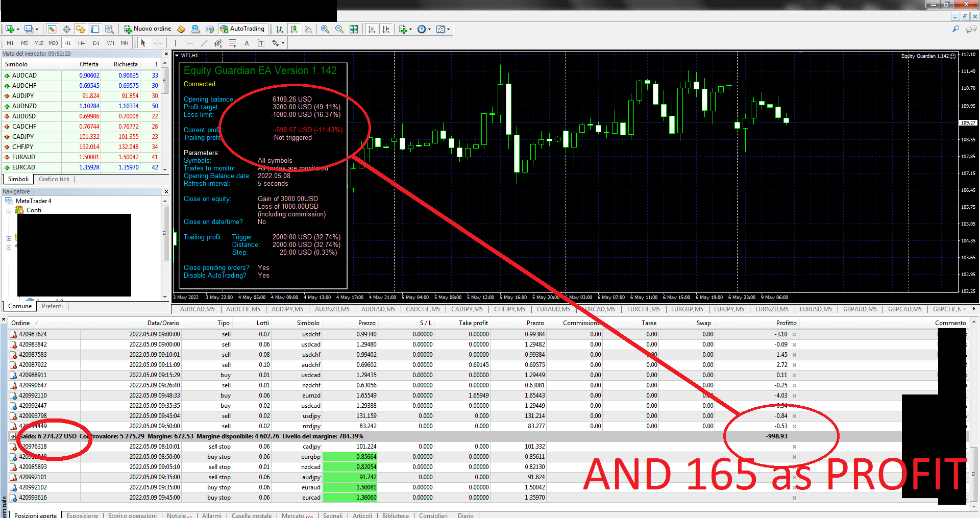
Task: Select AUDCAD row in Market Watch
Action: click(82, 76)
